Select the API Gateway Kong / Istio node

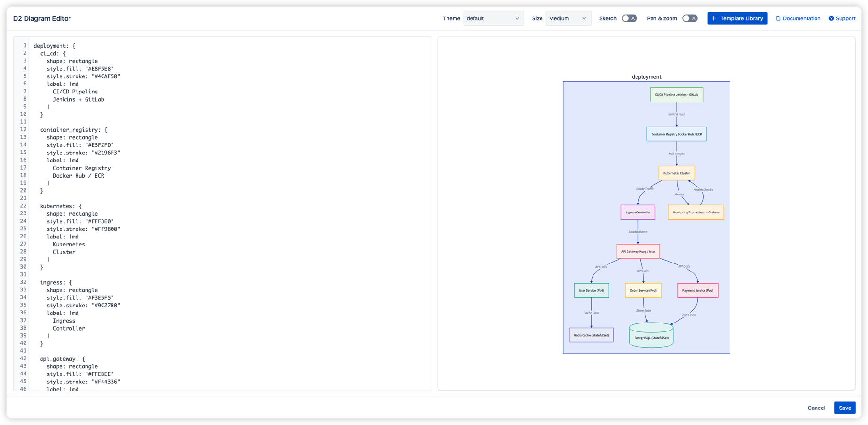pyautogui.click(x=638, y=251)
